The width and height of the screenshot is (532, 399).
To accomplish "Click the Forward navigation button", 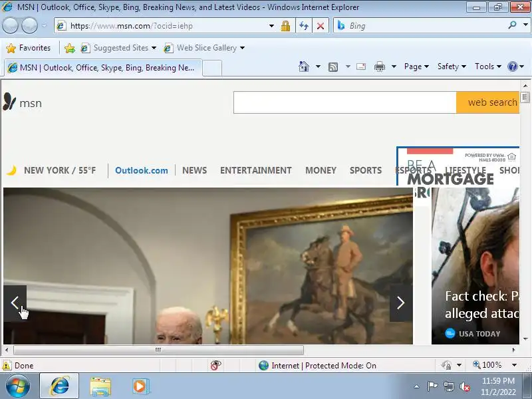I will tap(30, 26).
